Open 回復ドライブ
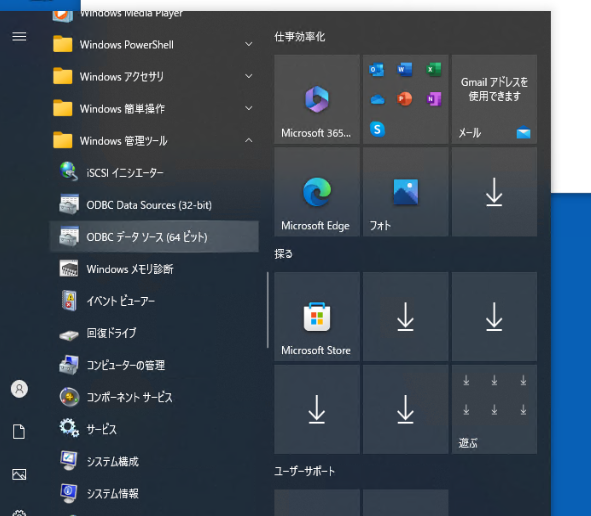This screenshot has height=516, width=591. (154, 333)
